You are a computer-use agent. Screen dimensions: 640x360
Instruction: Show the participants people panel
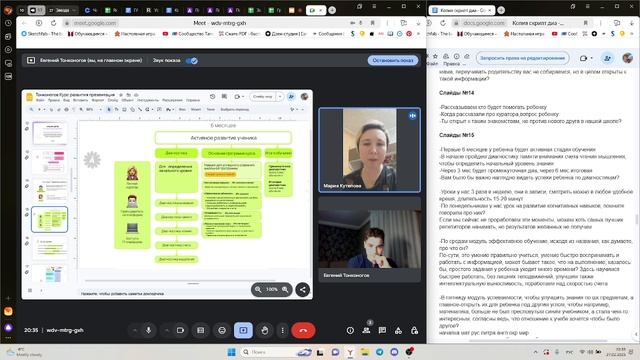367,331
